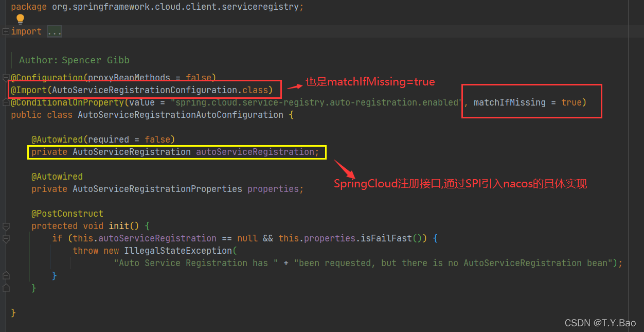Click the @Configuration annotation
644x332 pixels.
click(47, 78)
